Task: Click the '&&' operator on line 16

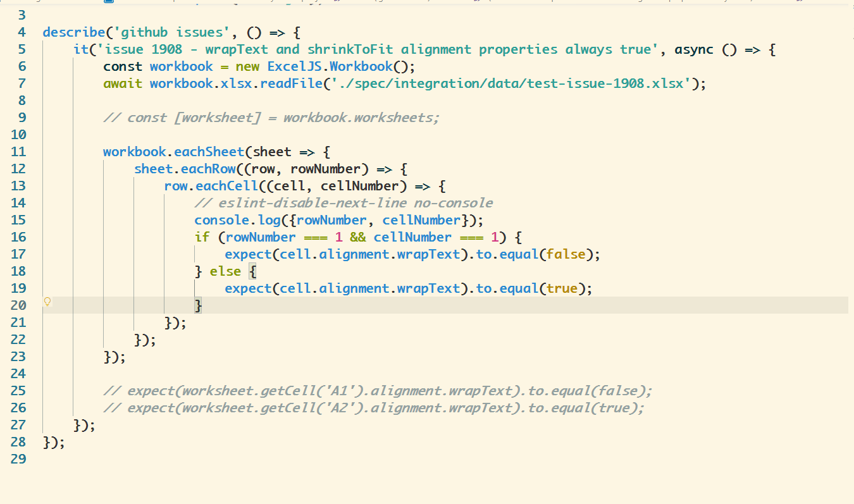Action: point(357,237)
